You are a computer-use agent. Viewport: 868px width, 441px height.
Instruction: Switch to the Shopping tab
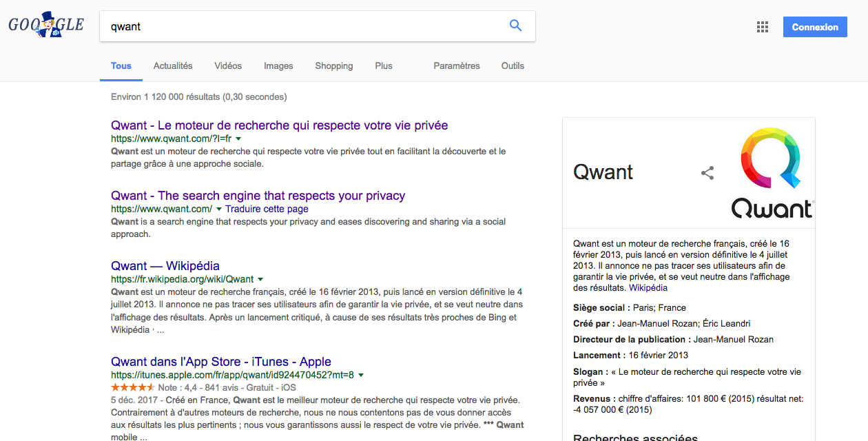click(334, 66)
